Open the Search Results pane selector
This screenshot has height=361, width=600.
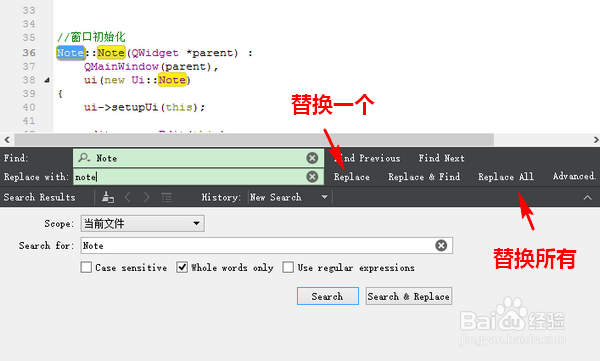[39, 197]
